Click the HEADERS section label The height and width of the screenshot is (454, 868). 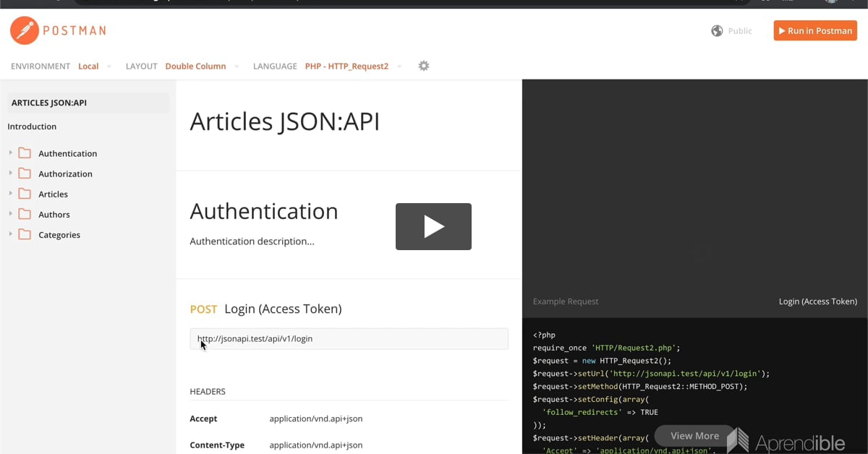point(208,391)
